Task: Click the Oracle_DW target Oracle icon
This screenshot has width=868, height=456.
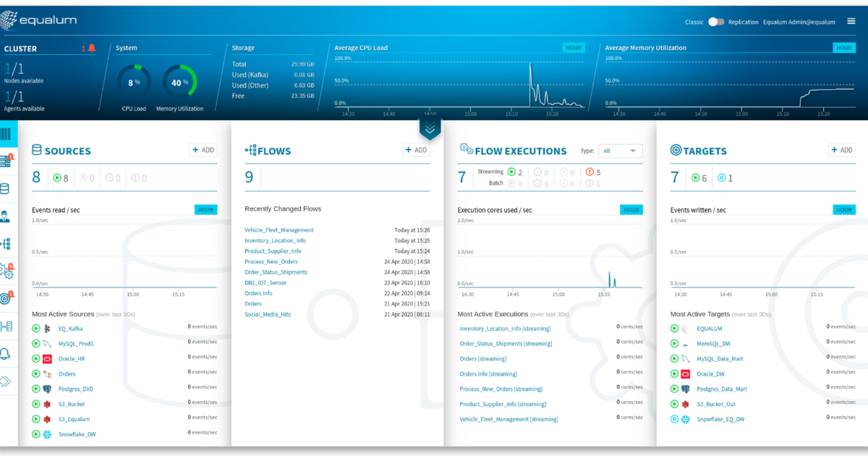Action: coord(686,374)
